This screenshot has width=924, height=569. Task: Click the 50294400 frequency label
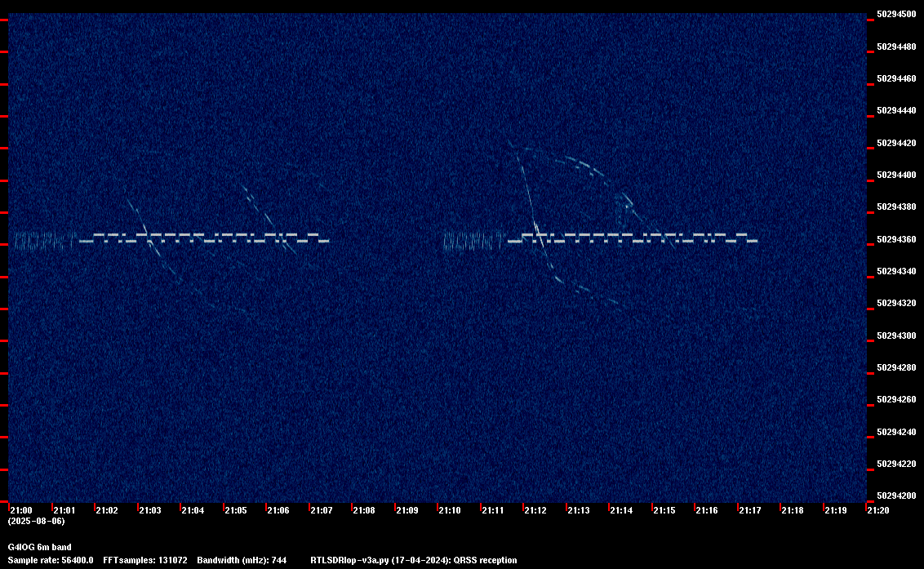[896, 175]
